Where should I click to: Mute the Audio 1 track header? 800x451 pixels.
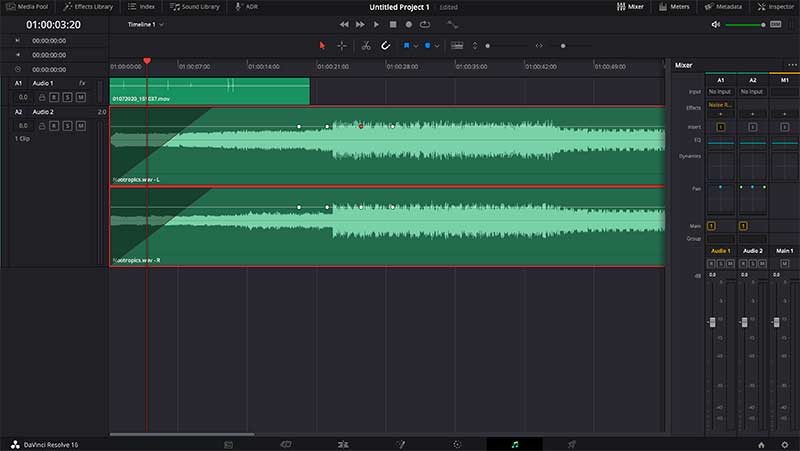coord(81,97)
